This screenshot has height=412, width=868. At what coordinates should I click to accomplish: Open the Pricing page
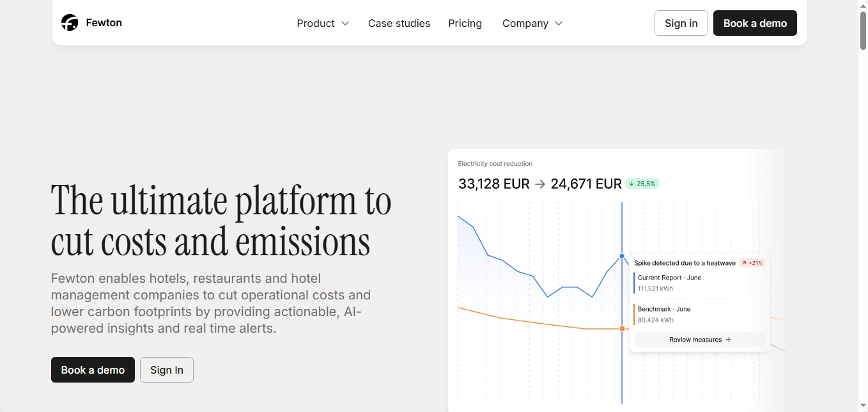coord(465,23)
